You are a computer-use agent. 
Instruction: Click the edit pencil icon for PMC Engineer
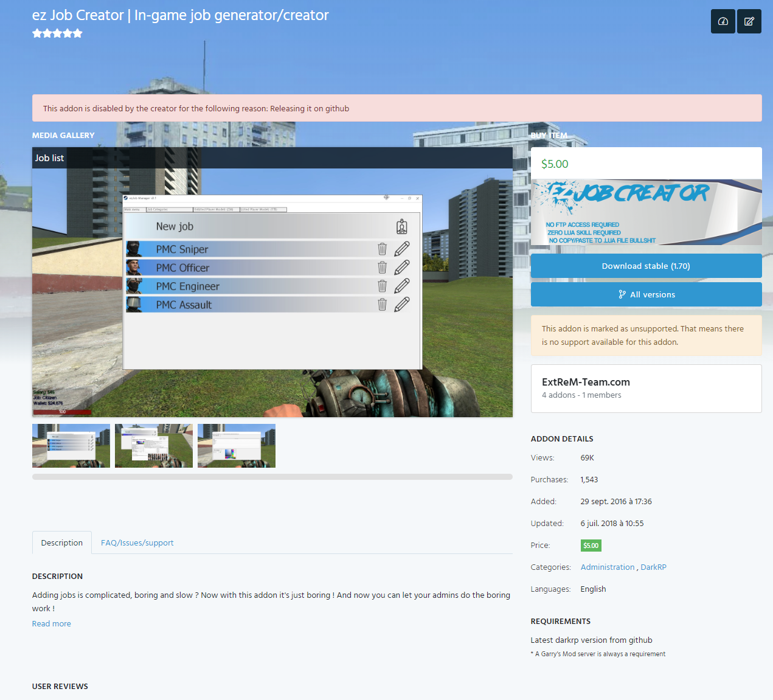coord(402,285)
